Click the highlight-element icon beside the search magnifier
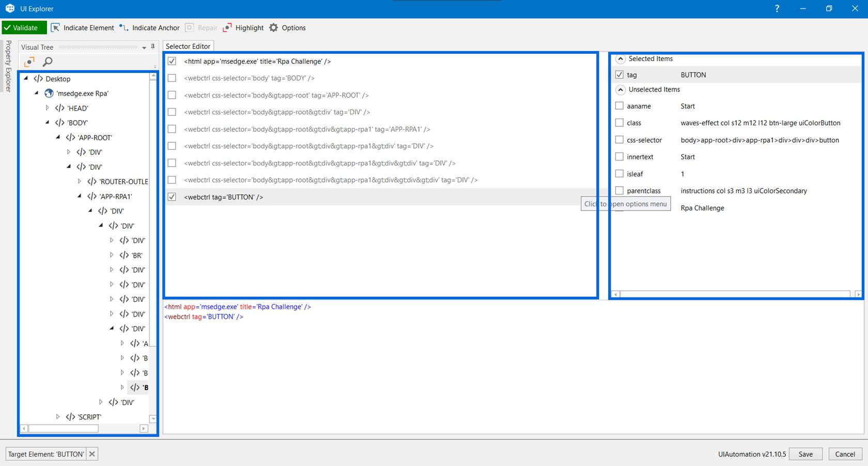The image size is (868, 466). point(29,62)
